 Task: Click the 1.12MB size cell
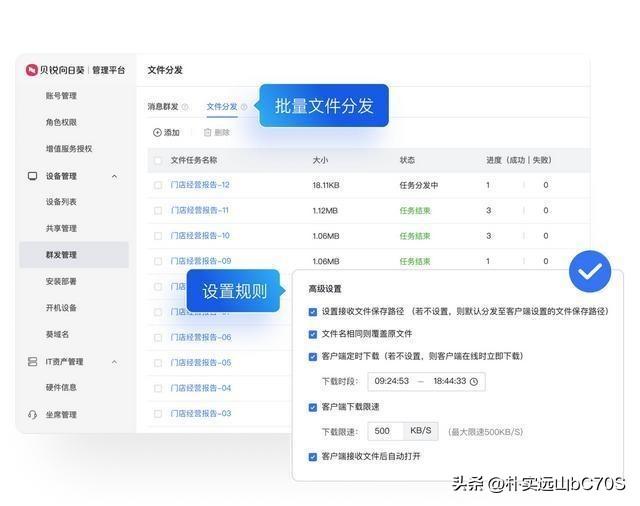click(325, 211)
